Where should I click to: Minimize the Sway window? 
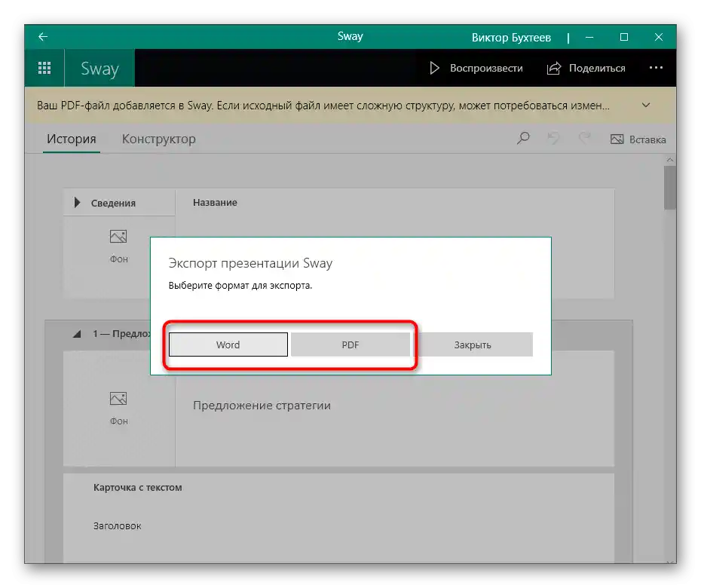(589, 37)
